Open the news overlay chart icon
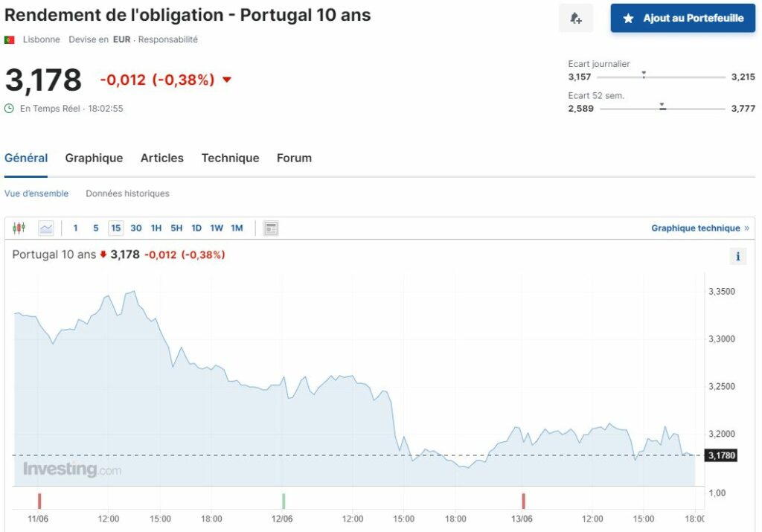The height and width of the screenshot is (532, 762). [271, 228]
